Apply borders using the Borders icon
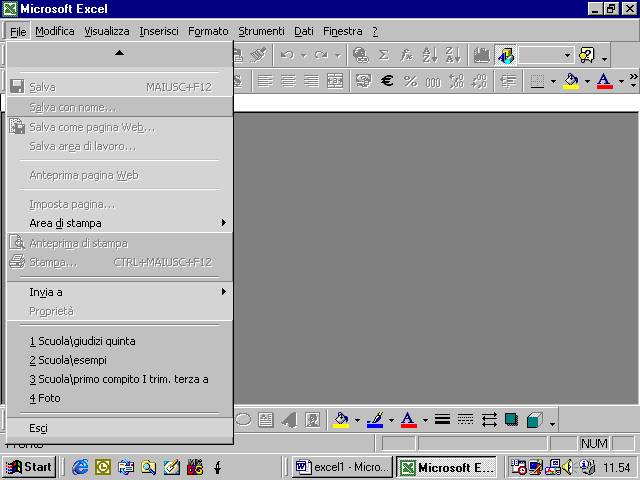 coord(537,81)
